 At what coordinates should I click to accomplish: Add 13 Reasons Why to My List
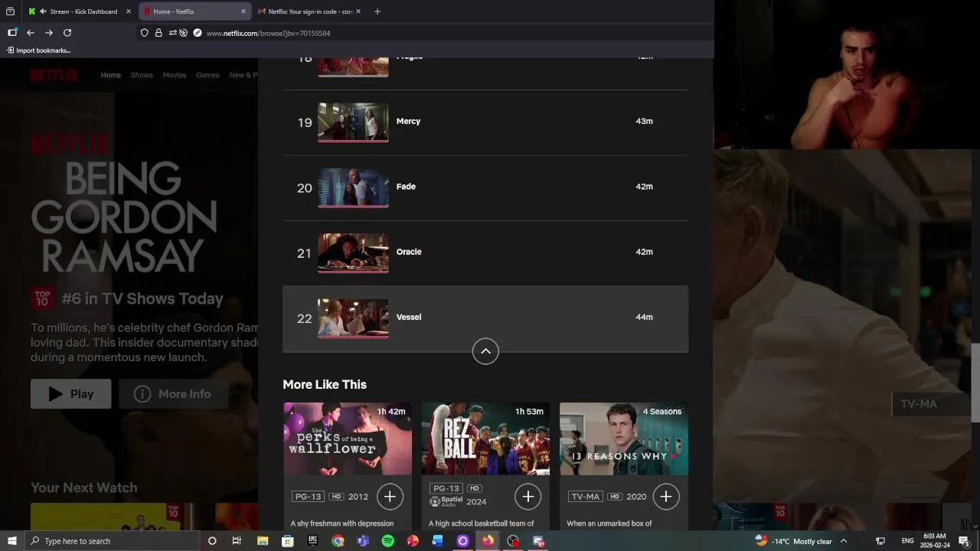[665, 497]
